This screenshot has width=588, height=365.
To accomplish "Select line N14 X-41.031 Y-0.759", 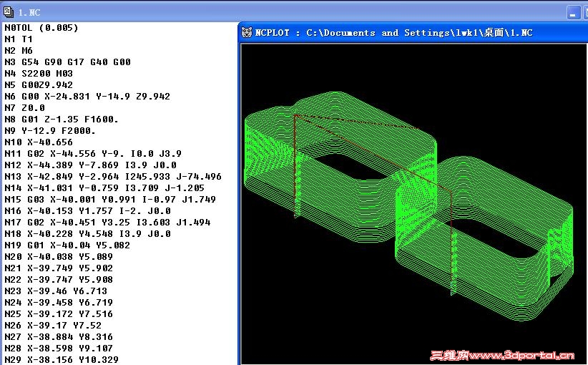I will (x=104, y=188).
